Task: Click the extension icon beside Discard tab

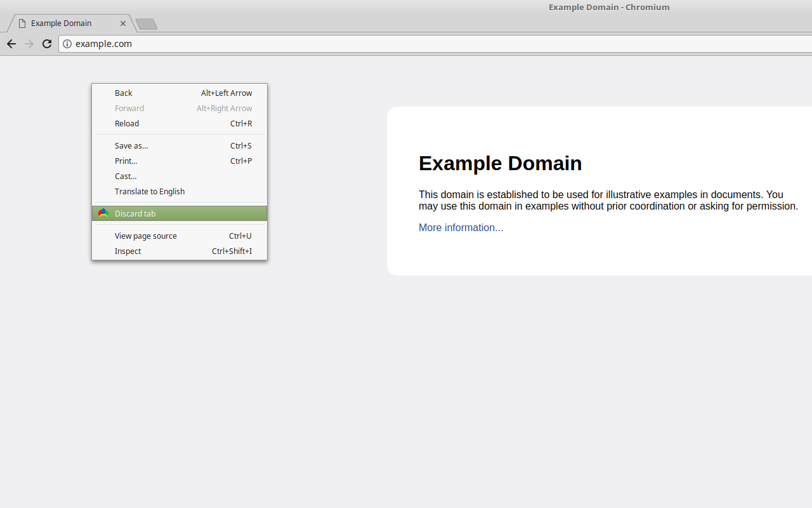Action: (103, 213)
